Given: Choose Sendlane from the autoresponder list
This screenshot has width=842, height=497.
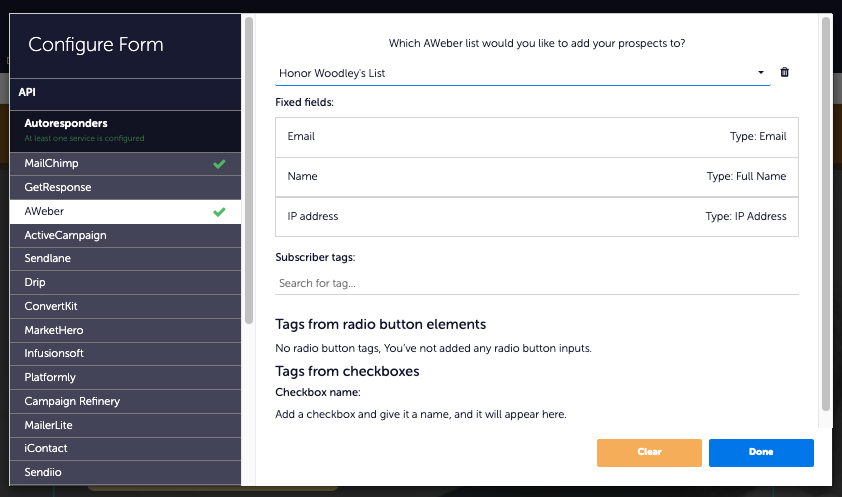Looking at the screenshot, I should click(48, 259).
